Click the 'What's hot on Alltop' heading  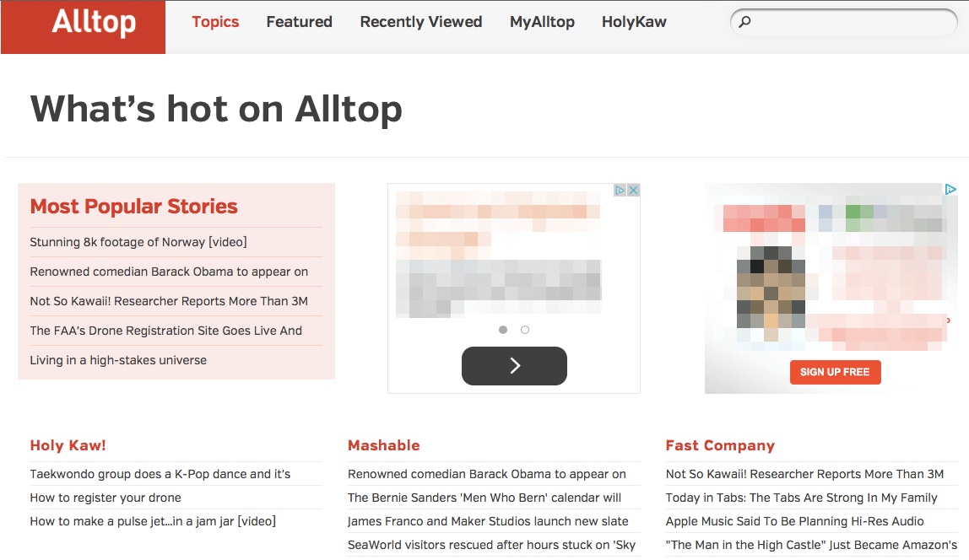click(216, 110)
